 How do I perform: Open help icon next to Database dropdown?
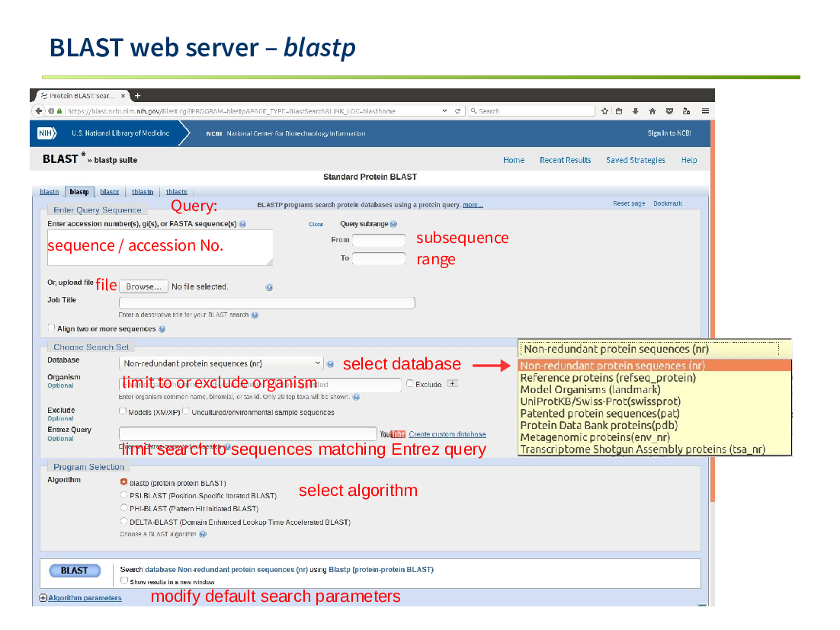(331, 364)
